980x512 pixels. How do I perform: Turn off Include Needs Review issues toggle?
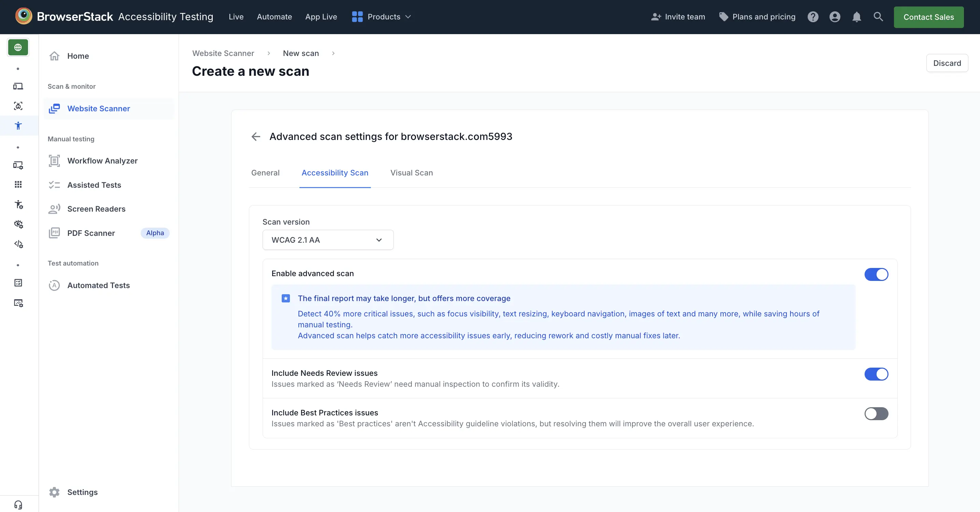pos(876,374)
